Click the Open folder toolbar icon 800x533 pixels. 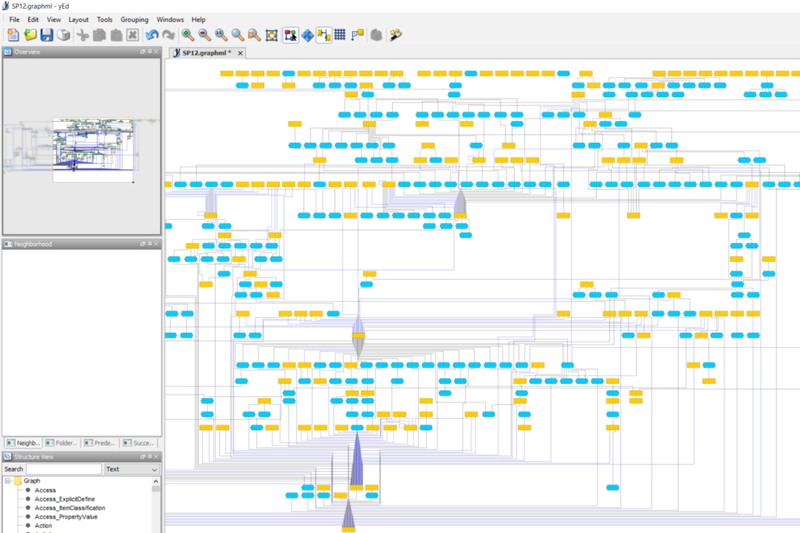click(30, 35)
